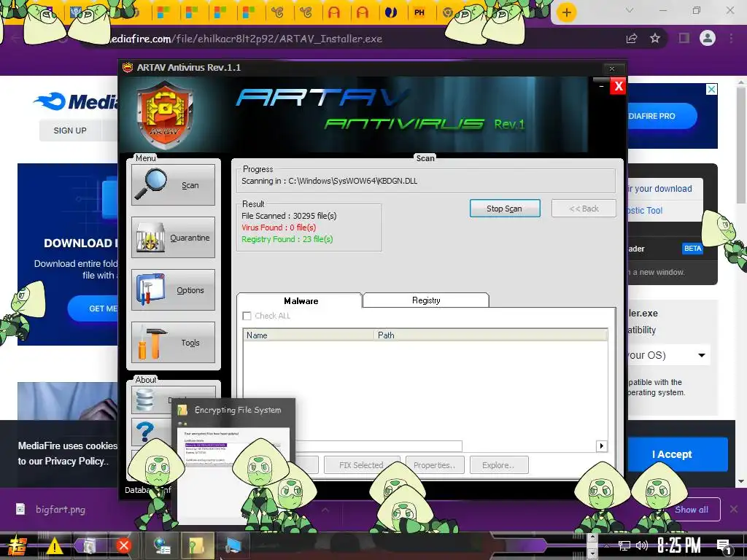The height and width of the screenshot is (560, 747).
Task: Click the recycle bin style taskbar icon
Action: [x=90, y=545]
